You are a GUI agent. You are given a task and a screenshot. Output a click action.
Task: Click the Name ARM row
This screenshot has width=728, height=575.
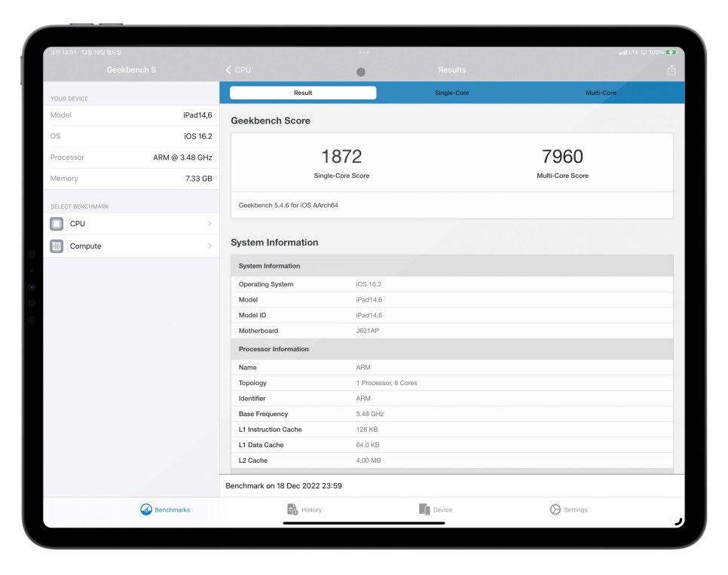click(x=451, y=368)
